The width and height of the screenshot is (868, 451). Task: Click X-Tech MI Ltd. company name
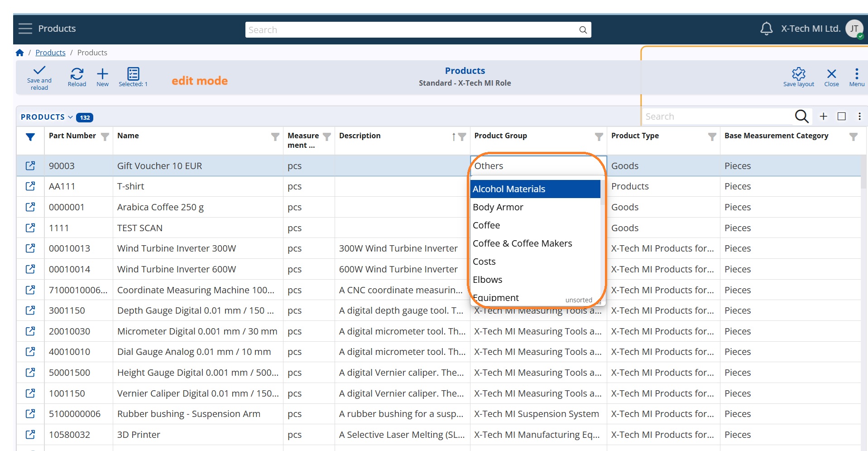[810, 29]
